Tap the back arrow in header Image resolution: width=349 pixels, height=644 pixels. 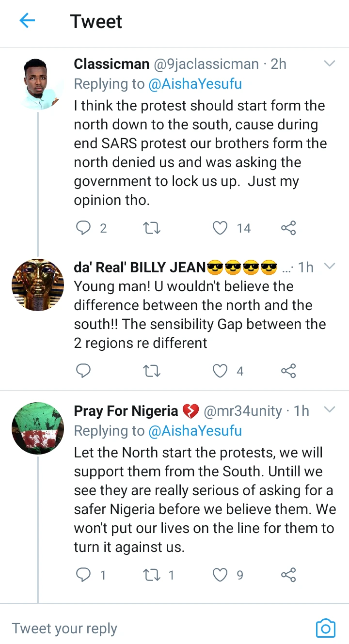coord(27,21)
